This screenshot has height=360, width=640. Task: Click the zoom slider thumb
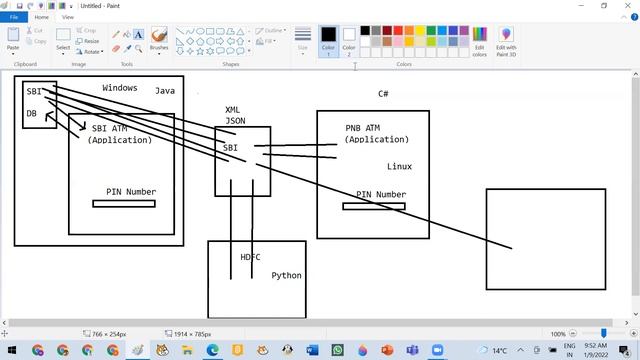[x=604, y=333]
